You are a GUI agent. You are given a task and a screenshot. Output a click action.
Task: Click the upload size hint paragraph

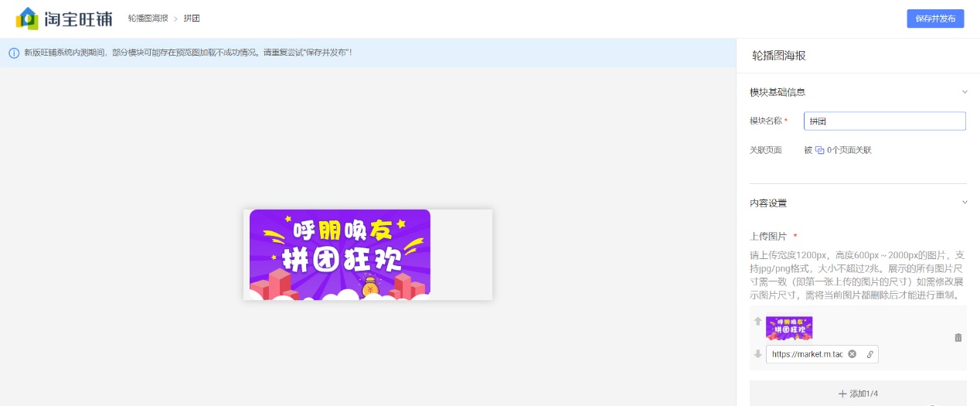856,275
